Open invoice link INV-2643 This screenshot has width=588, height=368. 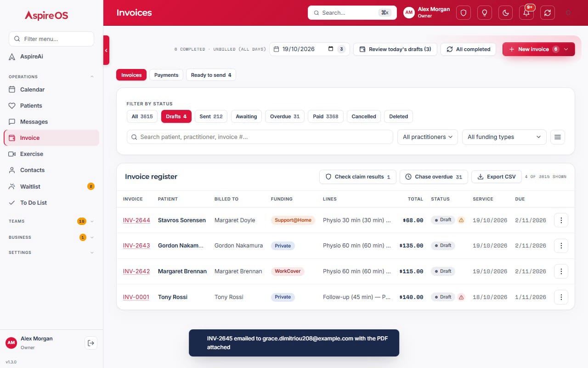[x=136, y=246]
